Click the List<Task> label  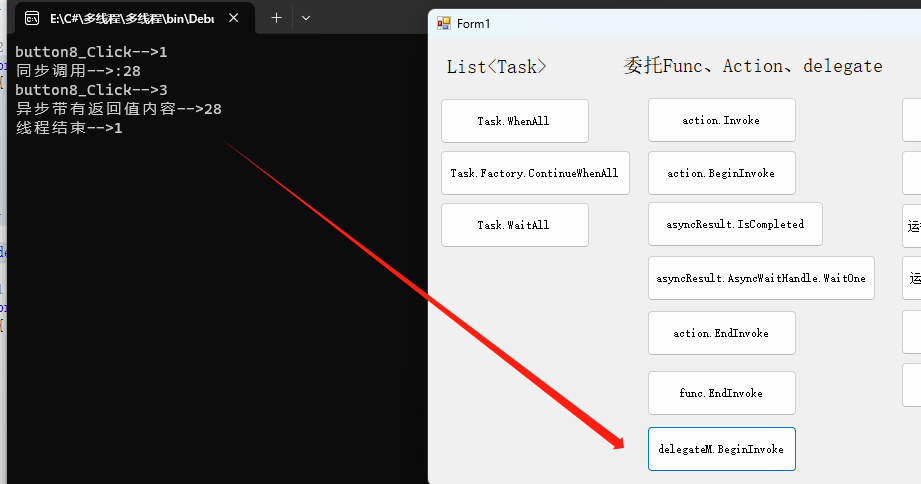tap(496, 66)
